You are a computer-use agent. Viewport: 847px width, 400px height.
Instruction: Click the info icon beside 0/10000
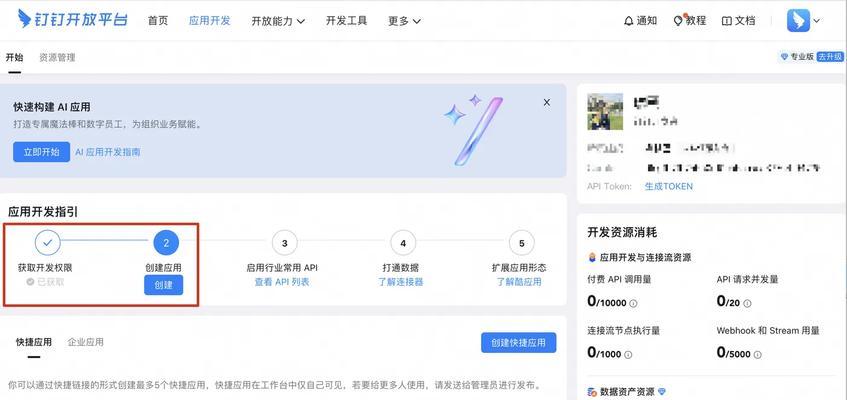tap(634, 304)
